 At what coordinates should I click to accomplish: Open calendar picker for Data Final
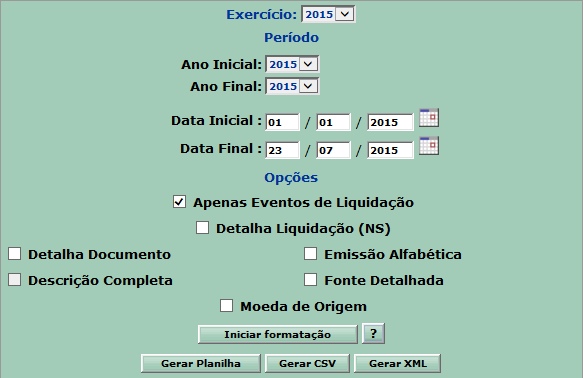tap(429, 146)
